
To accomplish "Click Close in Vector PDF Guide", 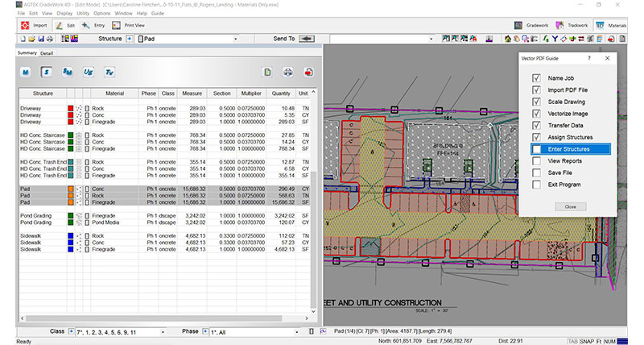I will [x=571, y=207].
